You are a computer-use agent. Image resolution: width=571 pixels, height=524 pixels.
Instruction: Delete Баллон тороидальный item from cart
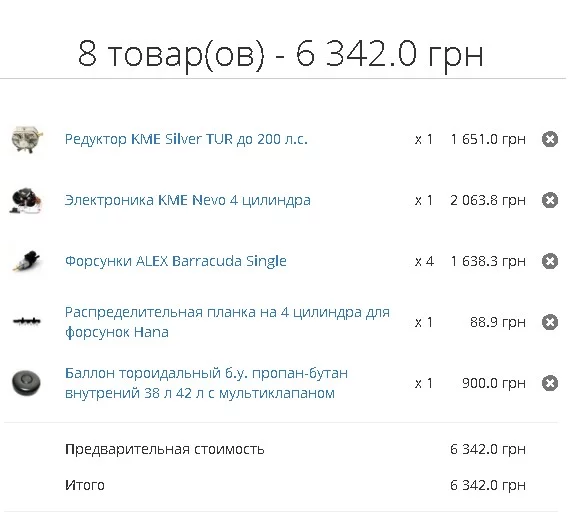(x=550, y=383)
